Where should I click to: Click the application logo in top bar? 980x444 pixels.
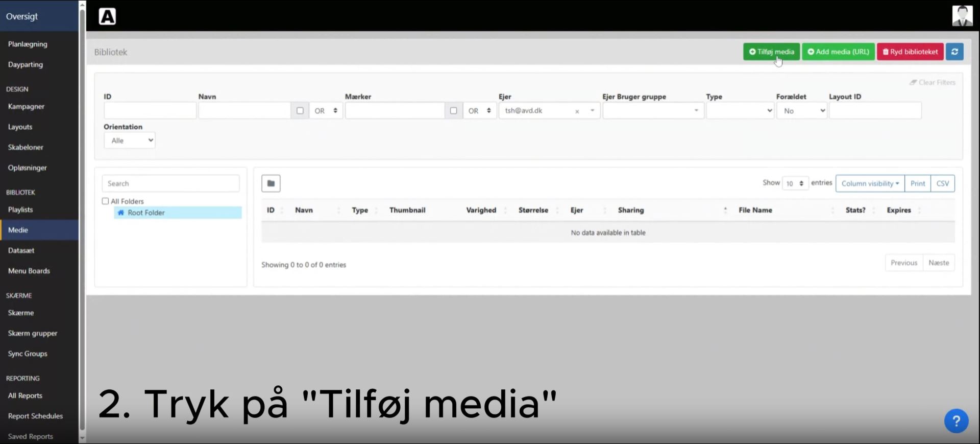click(x=107, y=16)
